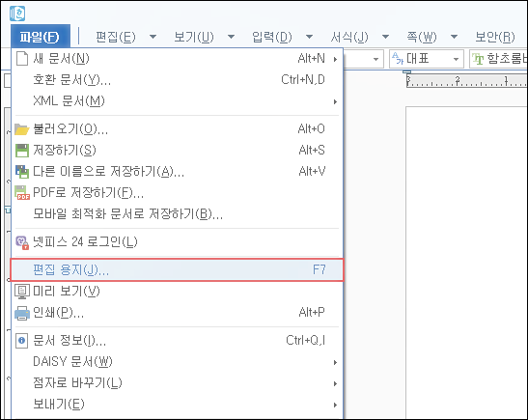Viewport: 528px width, 420px height.
Task: Click the 새 문서 blank page icon
Action: [22, 58]
